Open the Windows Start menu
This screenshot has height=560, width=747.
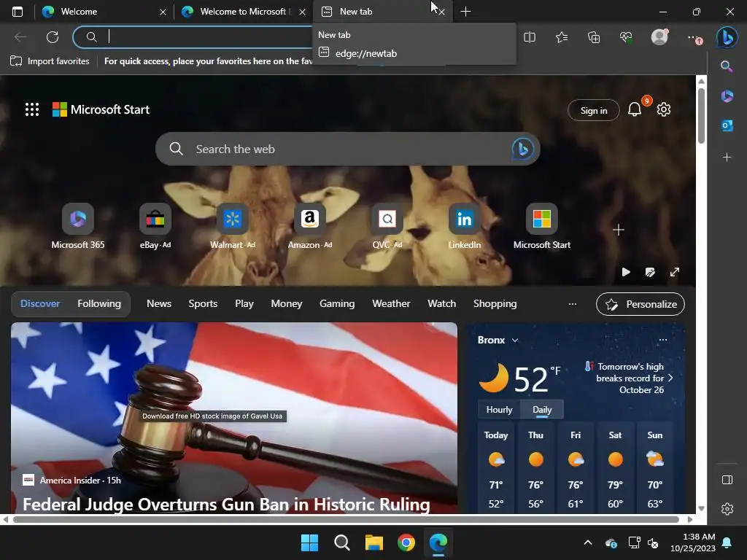[x=309, y=542]
